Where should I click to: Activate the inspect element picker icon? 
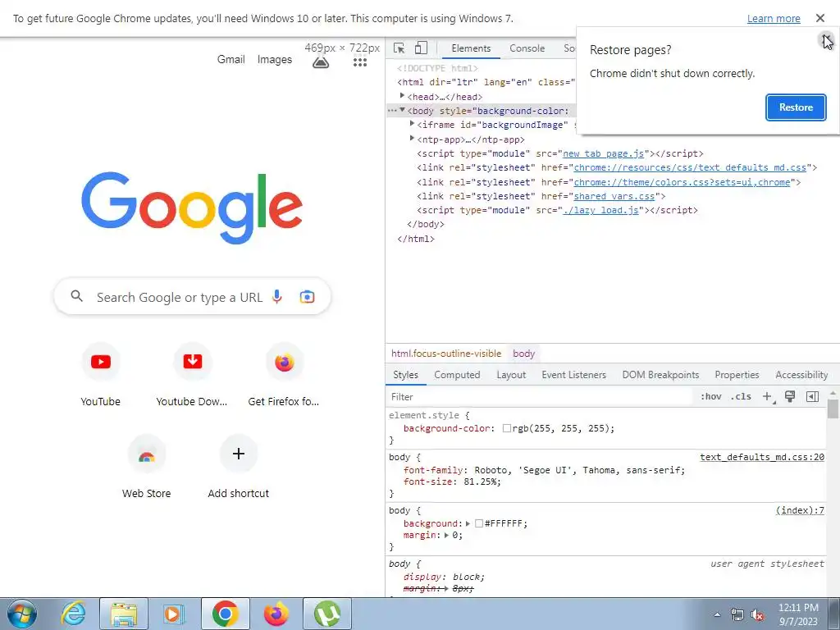pyautogui.click(x=399, y=48)
